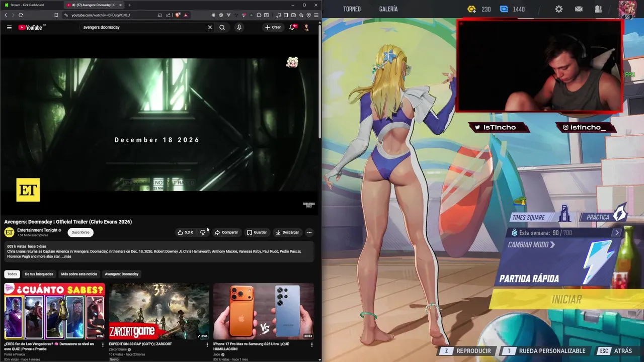
Task: Subscribe to Entertainment Tonight channel
Action: [x=80, y=232]
